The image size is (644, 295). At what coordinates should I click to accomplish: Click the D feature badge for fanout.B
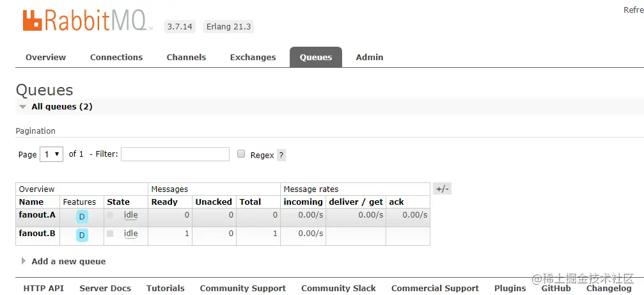(x=82, y=235)
